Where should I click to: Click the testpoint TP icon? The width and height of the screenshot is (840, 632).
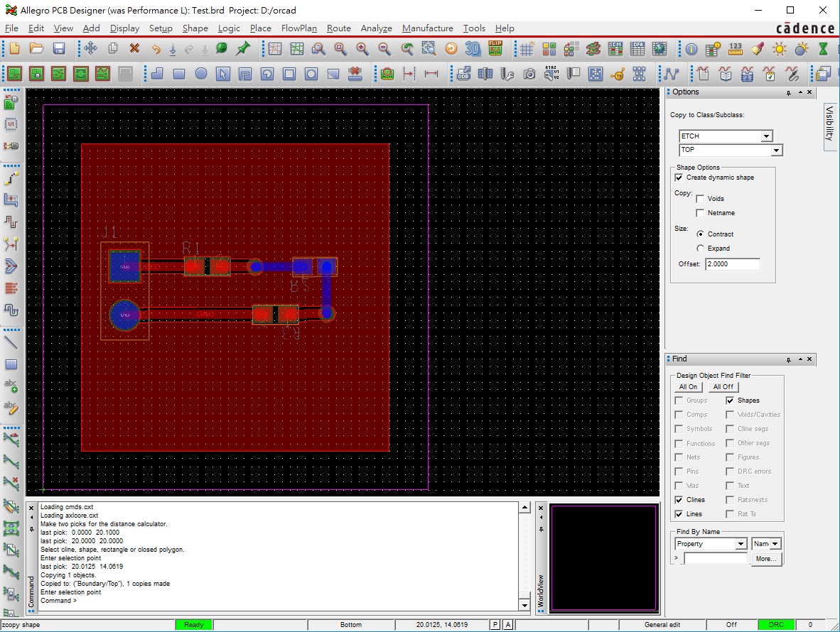pos(617,74)
